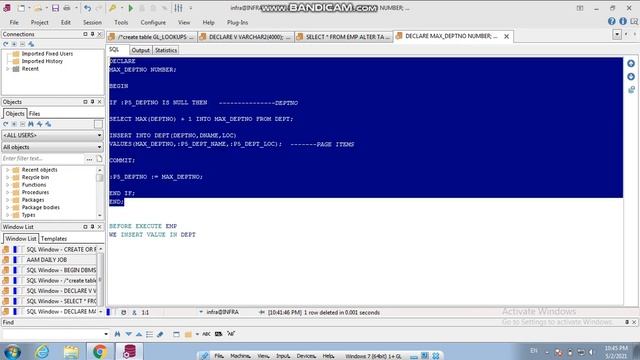Screen dimensions: 640x360
Task: Select the Package bodies folder
Action: coord(40,207)
